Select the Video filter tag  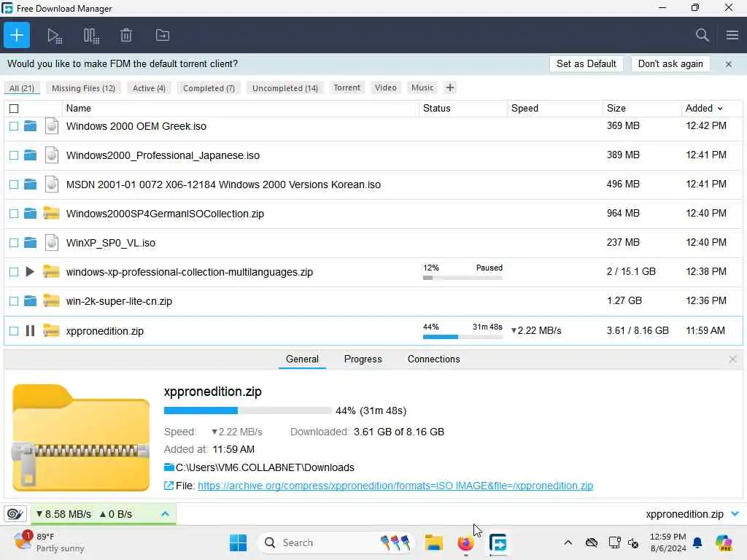coord(385,87)
